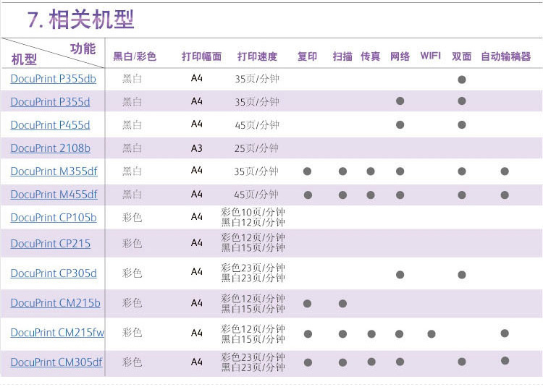Open the DocuPrint 2108b link
Screen dimensions: 543x392
point(51,148)
